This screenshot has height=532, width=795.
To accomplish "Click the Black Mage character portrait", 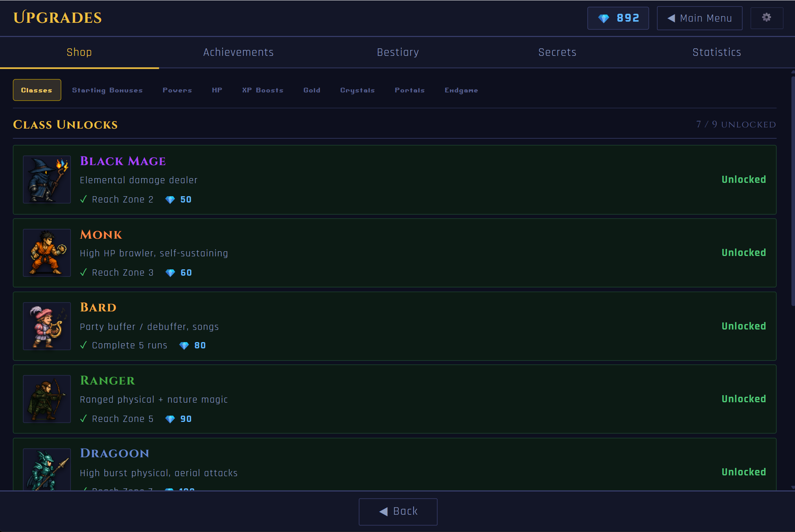I will coord(47,179).
